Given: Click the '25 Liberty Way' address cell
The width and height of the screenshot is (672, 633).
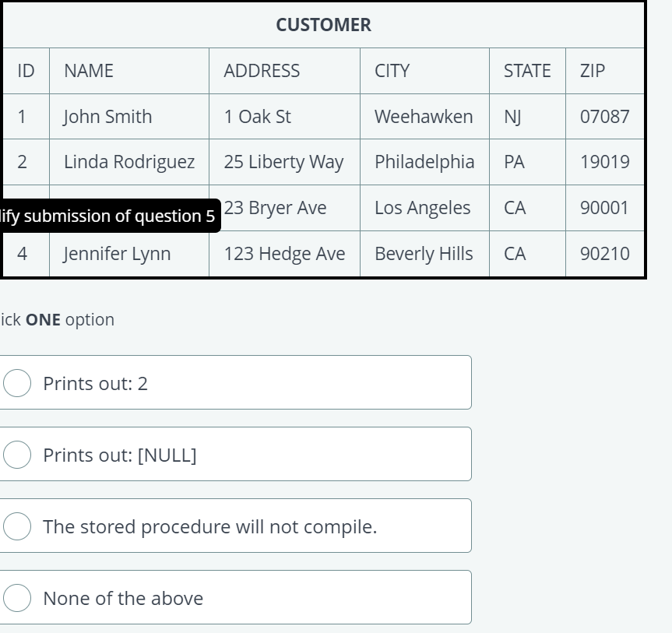Looking at the screenshot, I should tap(284, 162).
